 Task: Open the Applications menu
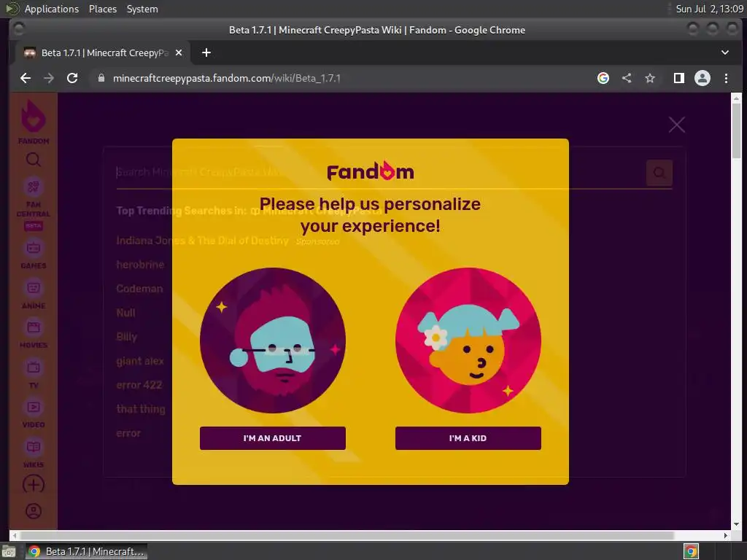coord(52,9)
